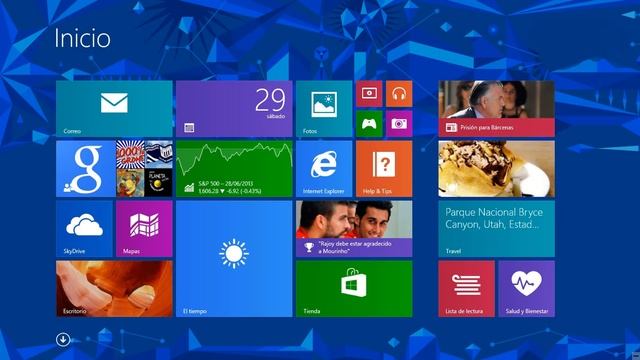Click the Inicio heading text

click(x=82, y=38)
